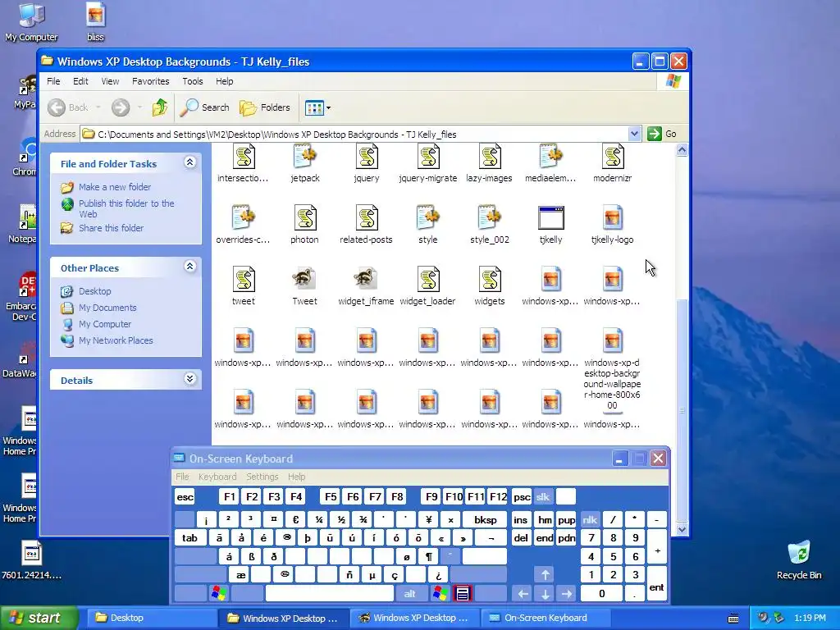Click the up arrow key on keyboard

click(x=545, y=575)
